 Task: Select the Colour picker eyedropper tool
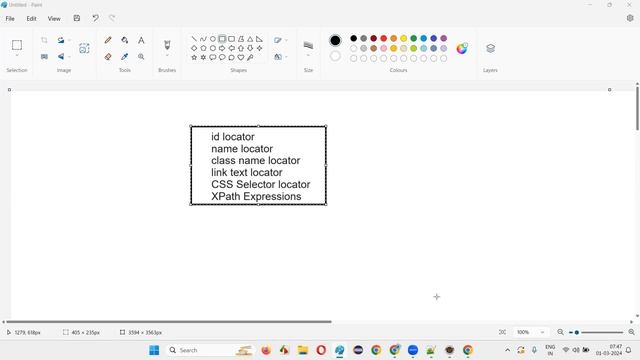(124, 57)
